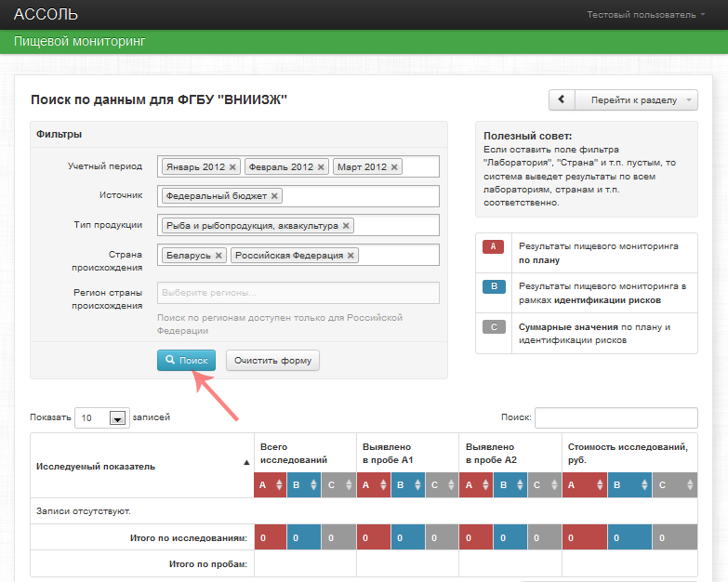Sort blue B column under Стоимость исследований
Screen dimensions: 728x582
pyautogui.click(x=628, y=484)
